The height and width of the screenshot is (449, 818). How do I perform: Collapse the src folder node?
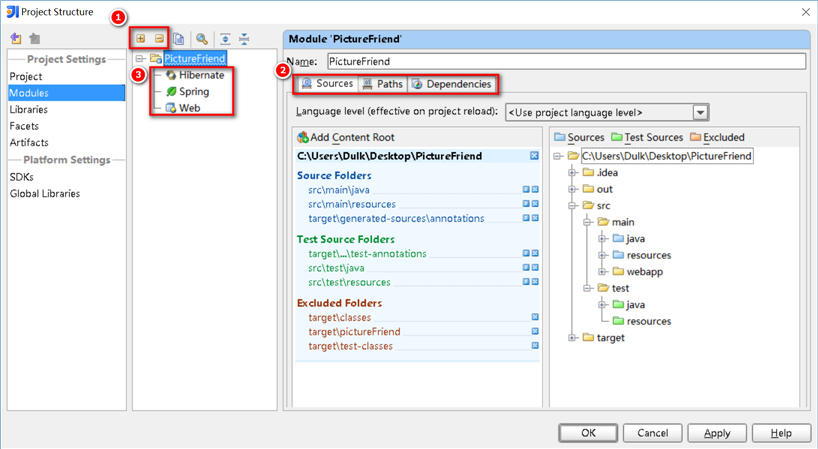click(x=572, y=205)
